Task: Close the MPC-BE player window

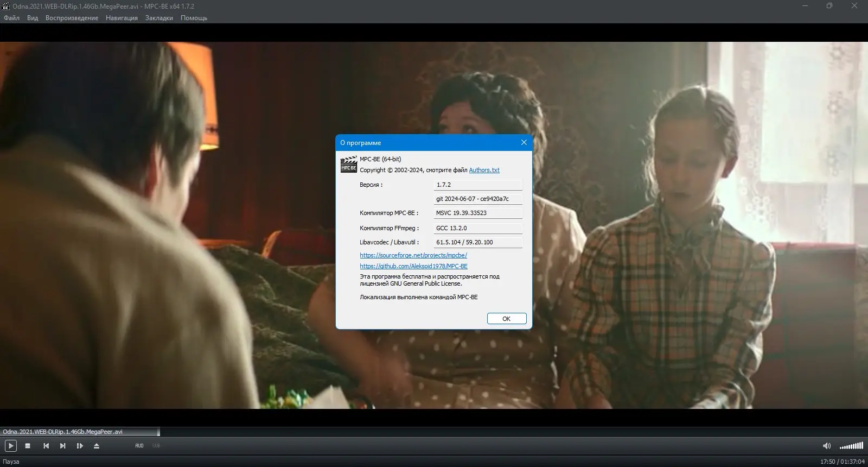Action: click(x=854, y=6)
